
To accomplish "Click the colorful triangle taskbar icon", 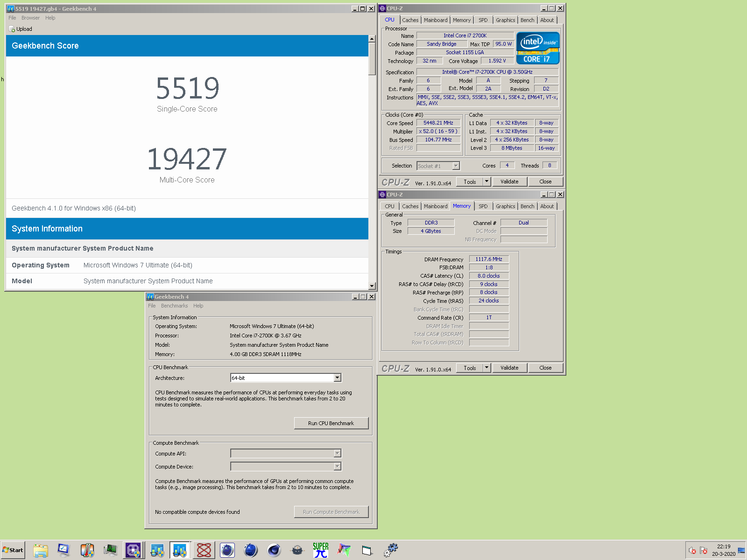I will pyautogui.click(x=344, y=550).
